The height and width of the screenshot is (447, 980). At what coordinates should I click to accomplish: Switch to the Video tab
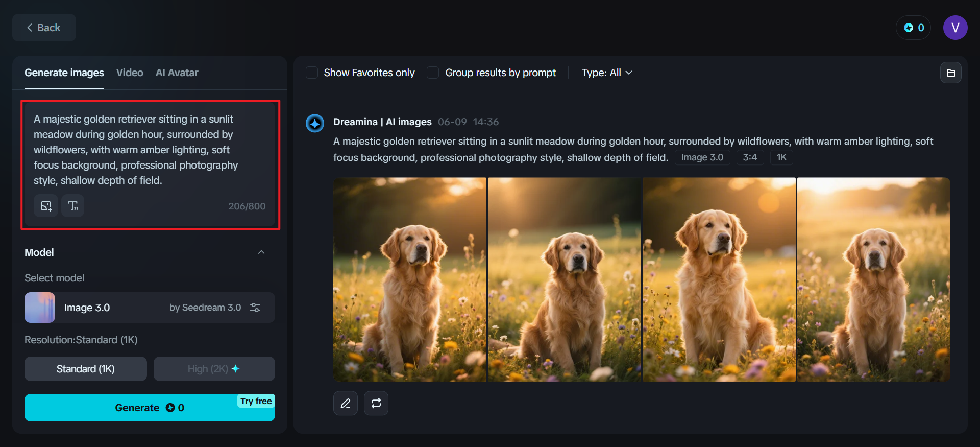tap(130, 73)
